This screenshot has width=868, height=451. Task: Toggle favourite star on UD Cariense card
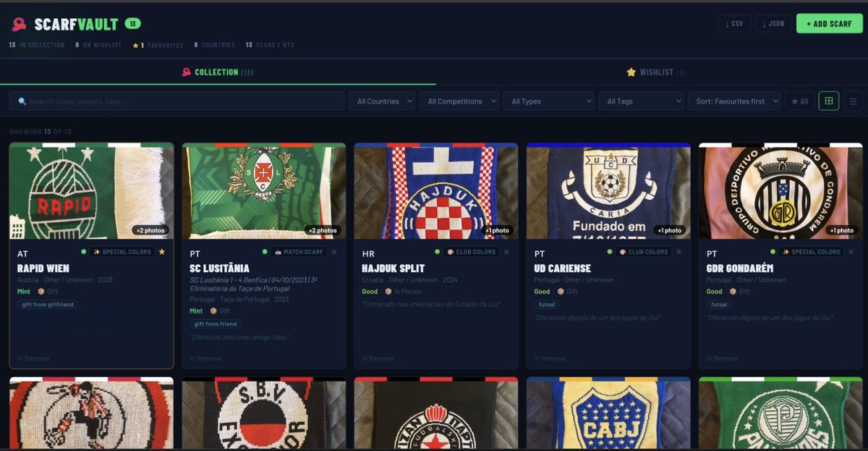[678, 252]
